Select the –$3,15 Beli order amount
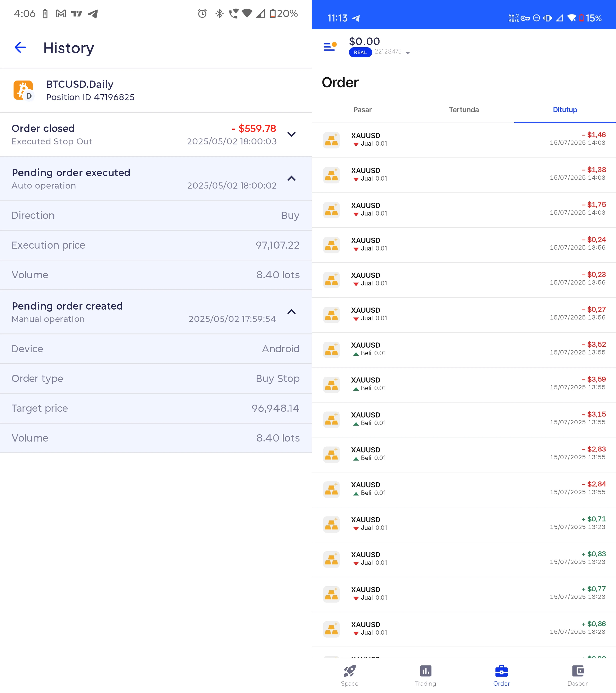The width and height of the screenshot is (616, 693). click(593, 414)
